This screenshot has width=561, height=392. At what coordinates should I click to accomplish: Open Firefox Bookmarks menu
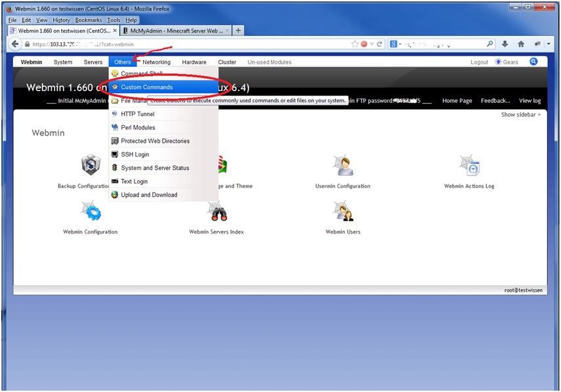click(89, 20)
